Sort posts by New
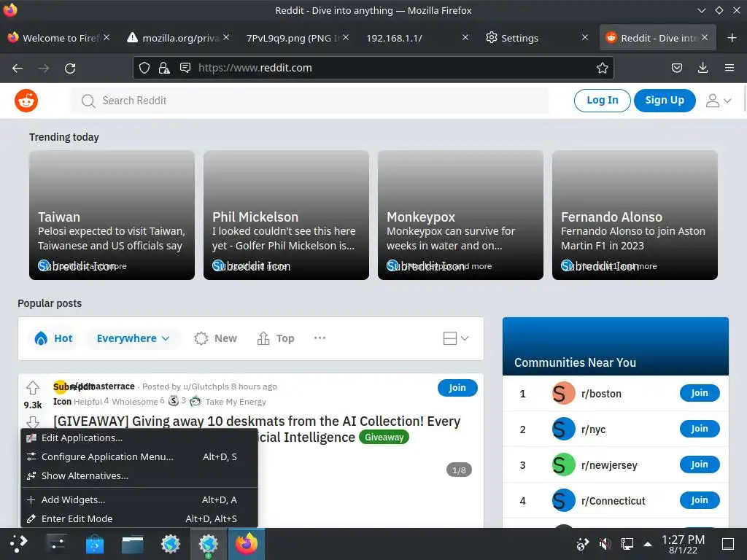Viewport: 747px width, 560px height. click(x=216, y=338)
